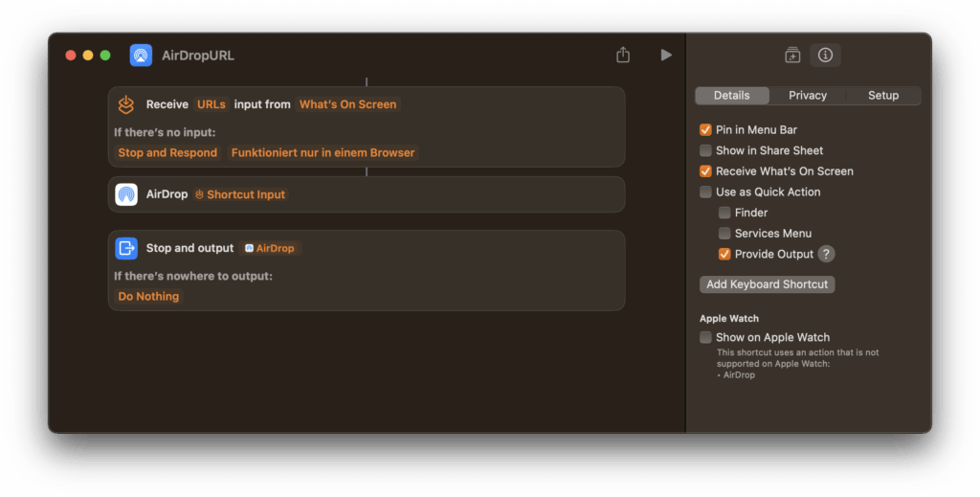Change the URLs input type token
Image resolution: width=980 pixels, height=497 pixels.
pos(212,104)
